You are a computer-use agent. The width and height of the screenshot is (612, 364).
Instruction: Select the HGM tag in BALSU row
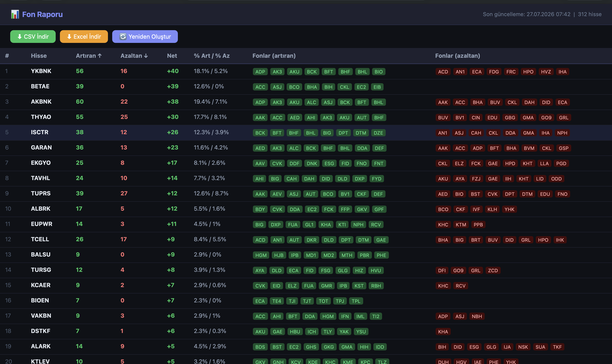(261, 255)
